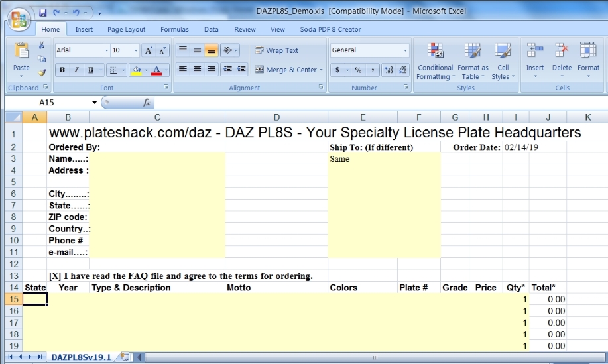Apply yellow Fill Color bucket
Image resolution: width=608 pixels, height=364 pixels.
[137, 70]
